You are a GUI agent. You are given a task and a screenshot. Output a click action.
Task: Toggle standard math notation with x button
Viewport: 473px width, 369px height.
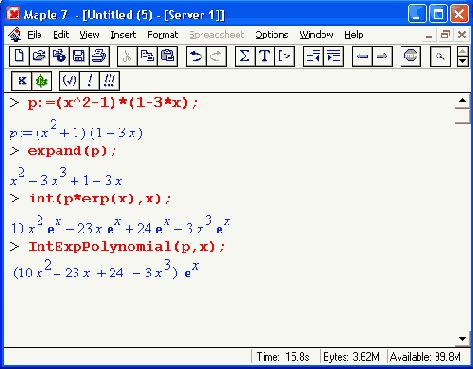22,81
